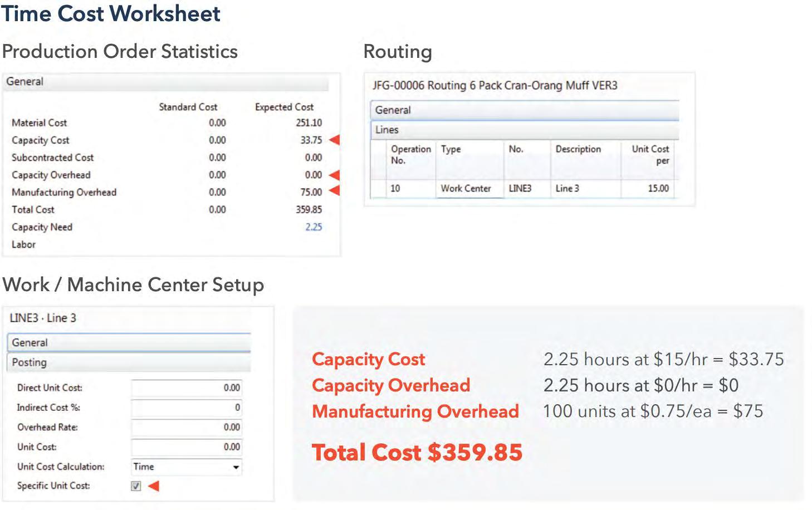This screenshot has width=812, height=510.
Task: Click the Expected Subcontracted Cost value 0.00
Action: 314,158
